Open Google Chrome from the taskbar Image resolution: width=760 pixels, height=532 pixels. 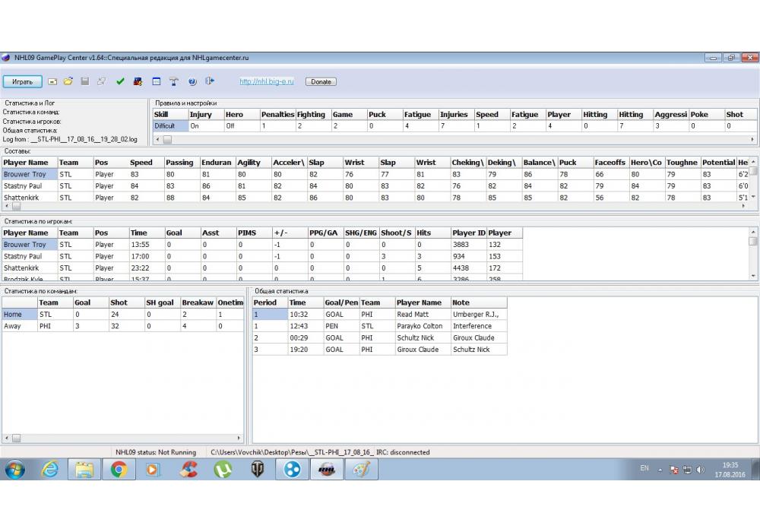(x=119, y=470)
